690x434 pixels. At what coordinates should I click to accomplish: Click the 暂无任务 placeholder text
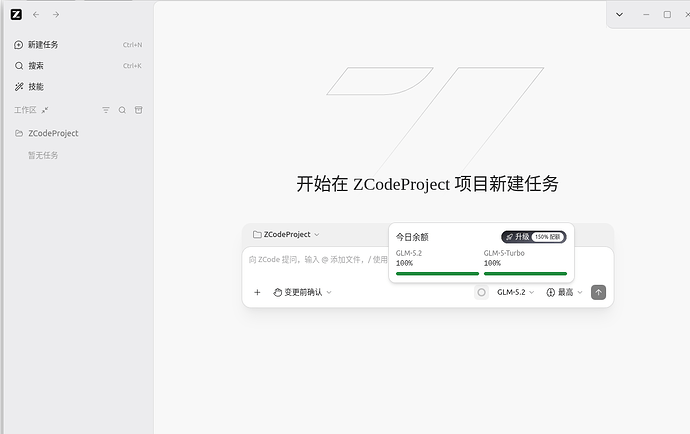pyautogui.click(x=43, y=155)
